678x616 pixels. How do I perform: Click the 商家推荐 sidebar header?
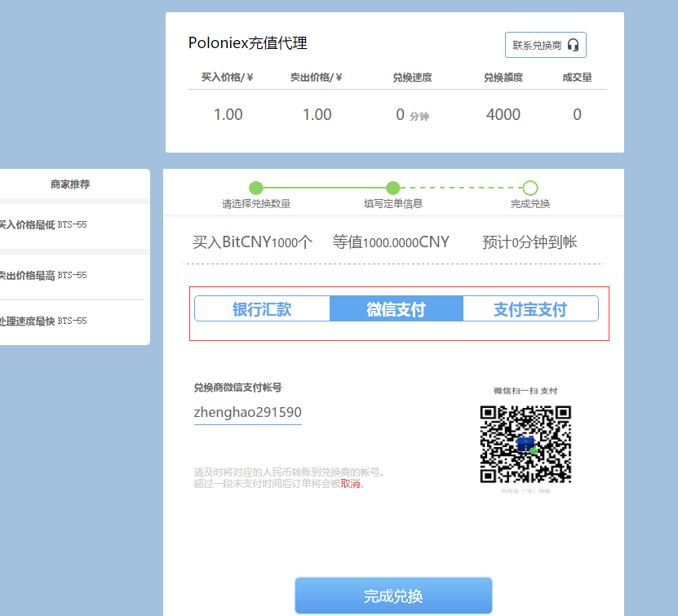coord(70,184)
